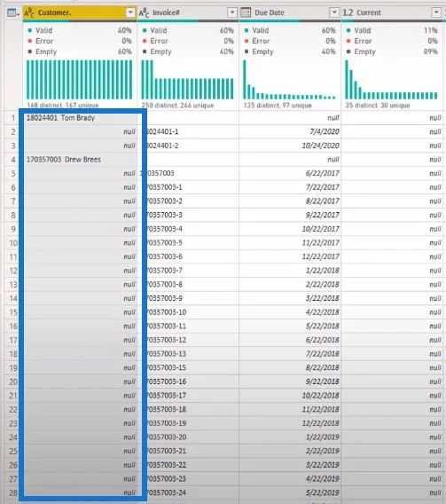446x504 pixels.
Task: Select invoice cell ending 0357003-17
Action: tap(188, 396)
